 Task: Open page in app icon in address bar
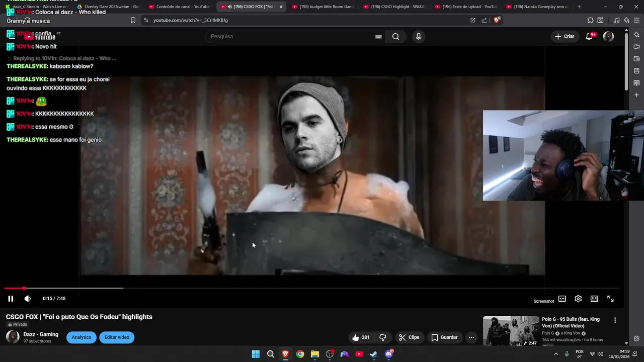[x=473, y=20]
